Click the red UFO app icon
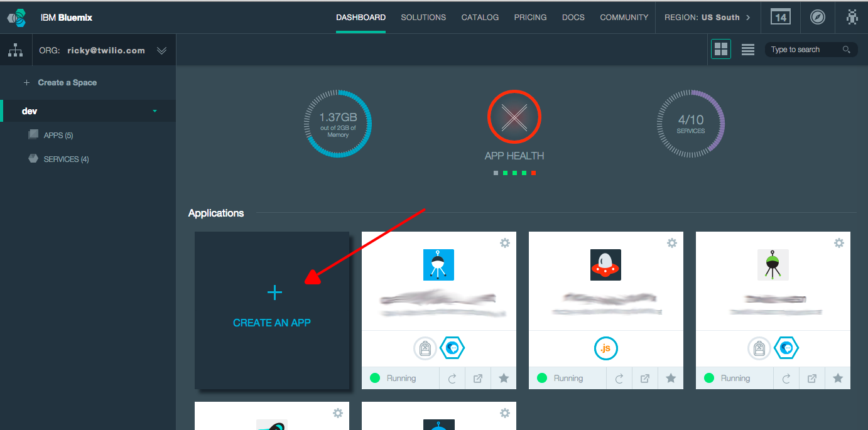868x430 pixels. click(x=605, y=265)
